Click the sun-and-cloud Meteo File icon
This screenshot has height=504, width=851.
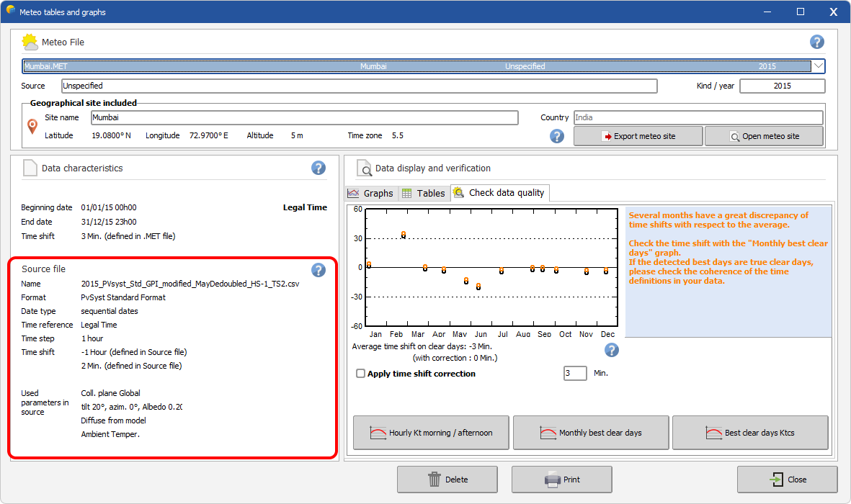[x=30, y=42]
